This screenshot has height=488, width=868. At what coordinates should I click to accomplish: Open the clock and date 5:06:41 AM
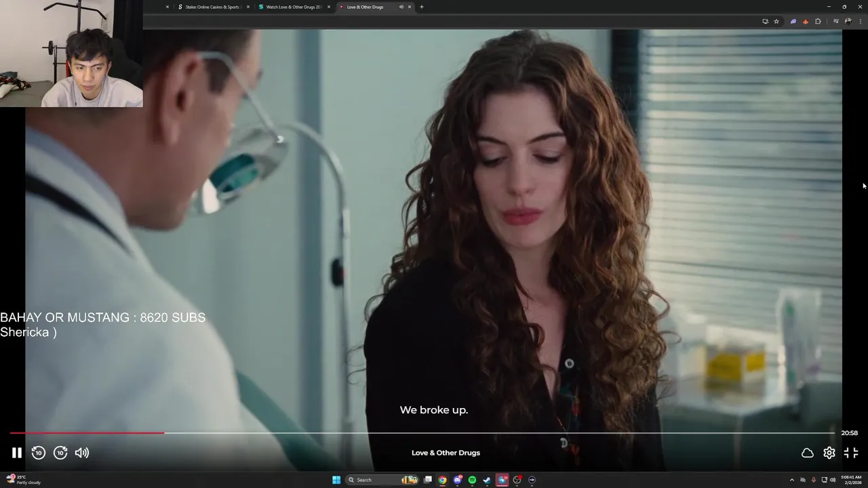(x=851, y=480)
